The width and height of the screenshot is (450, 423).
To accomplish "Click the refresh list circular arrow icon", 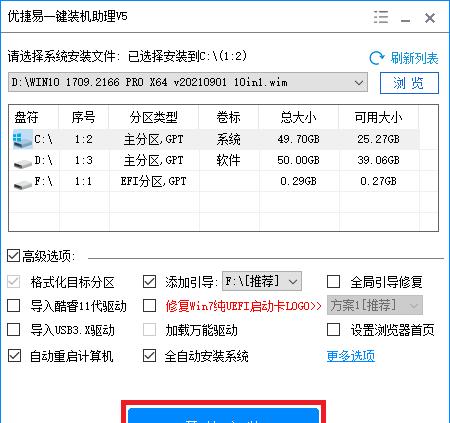I will click(x=377, y=58).
